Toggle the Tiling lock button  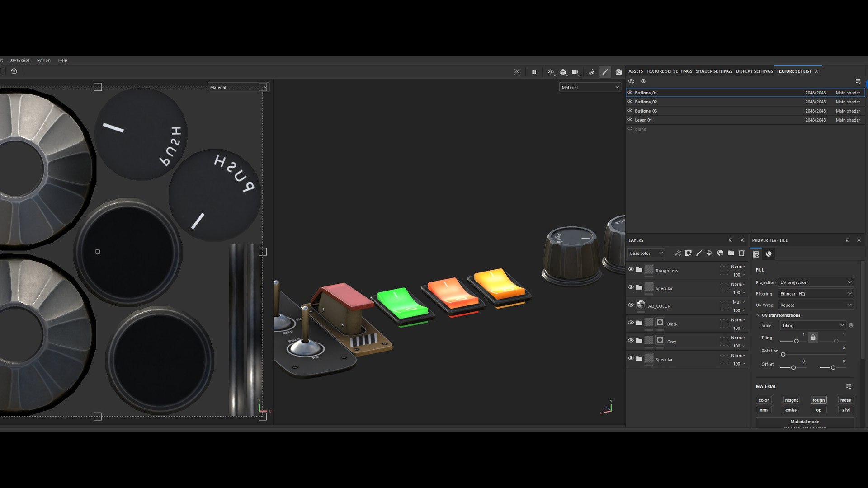[x=813, y=338]
